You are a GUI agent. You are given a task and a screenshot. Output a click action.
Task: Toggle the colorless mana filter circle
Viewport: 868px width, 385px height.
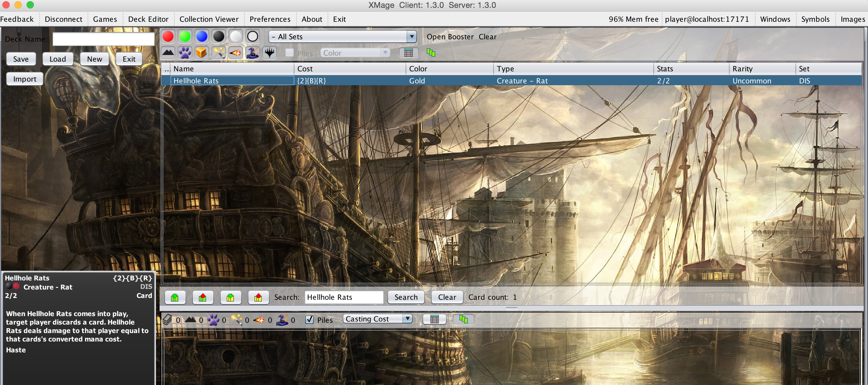[x=252, y=36]
